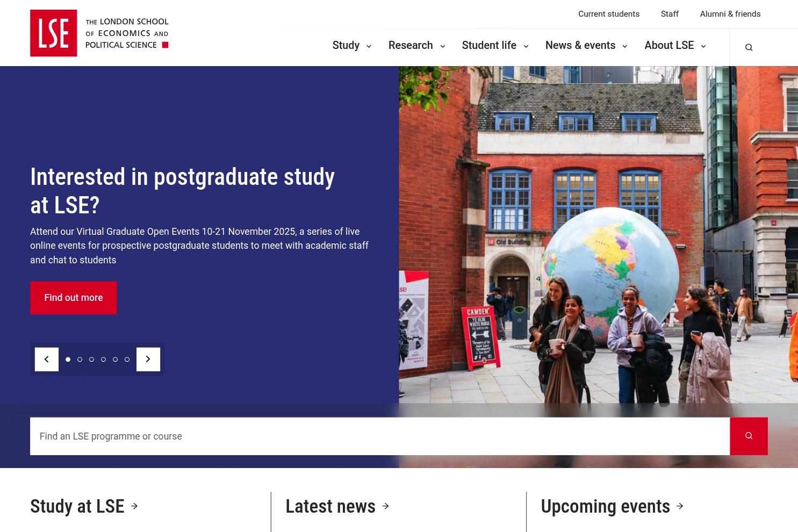The width and height of the screenshot is (798, 532).
Task: Click the Virtual Graduate Open Events description text
Action: click(x=199, y=246)
